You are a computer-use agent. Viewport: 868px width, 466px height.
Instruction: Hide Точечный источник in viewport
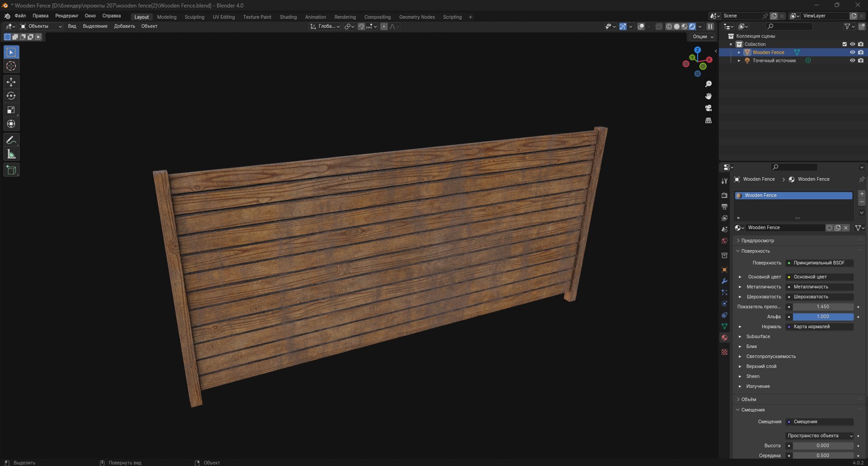pos(852,61)
